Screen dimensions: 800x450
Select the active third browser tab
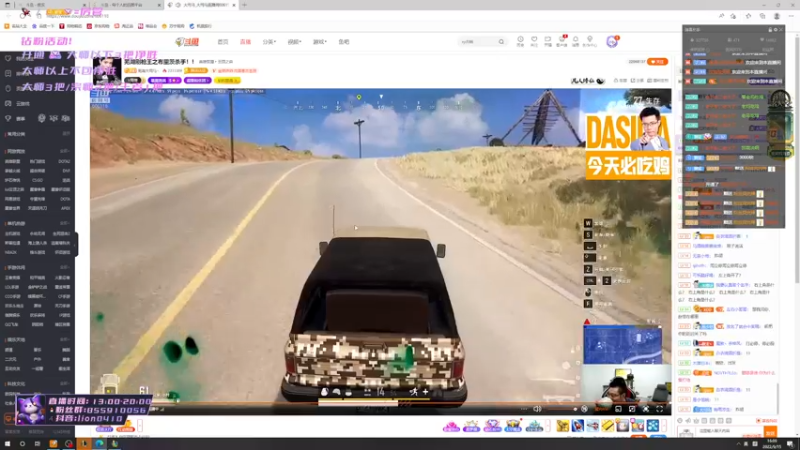pyautogui.click(x=202, y=5)
